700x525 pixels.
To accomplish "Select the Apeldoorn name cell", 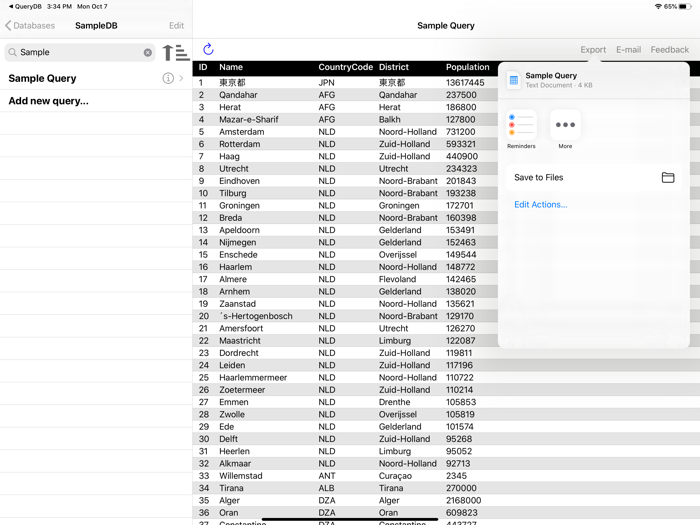I will pyautogui.click(x=239, y=230).
